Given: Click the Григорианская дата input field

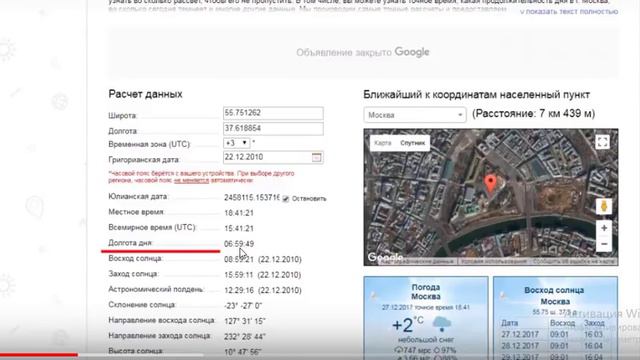Looking at the screenshot, I should [x=273, y=157].
